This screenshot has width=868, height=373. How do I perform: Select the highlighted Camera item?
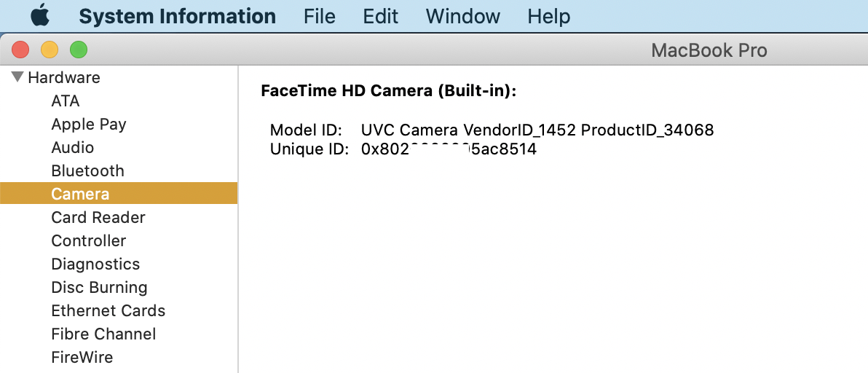tap(80, 195)
